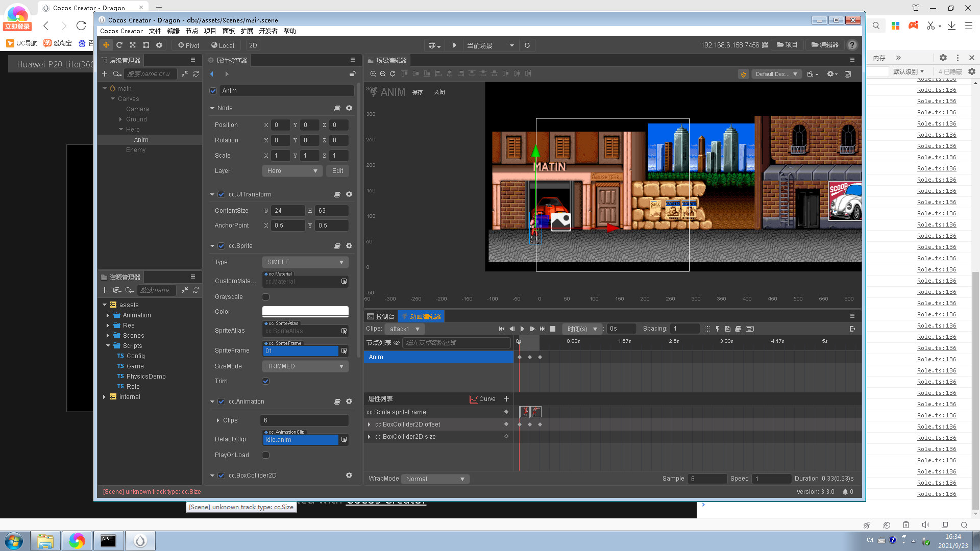
Task: Select the Scale transform tool
Action: (x=133, y=45)
